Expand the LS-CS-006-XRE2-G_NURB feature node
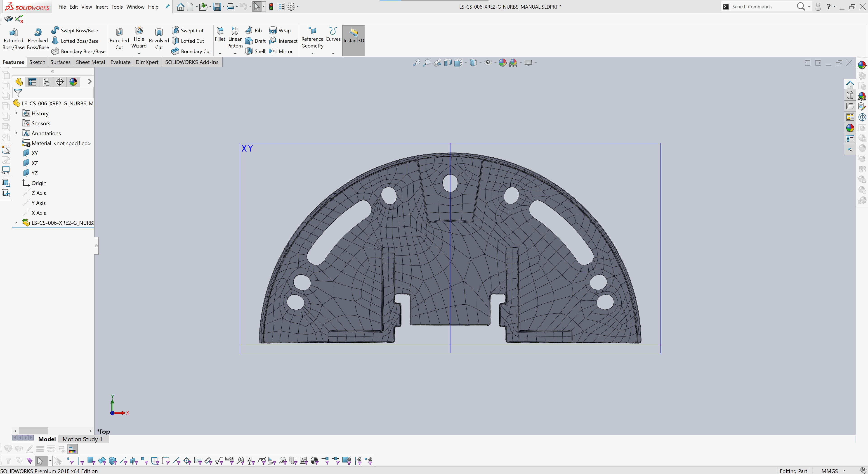 click(16, 223)
